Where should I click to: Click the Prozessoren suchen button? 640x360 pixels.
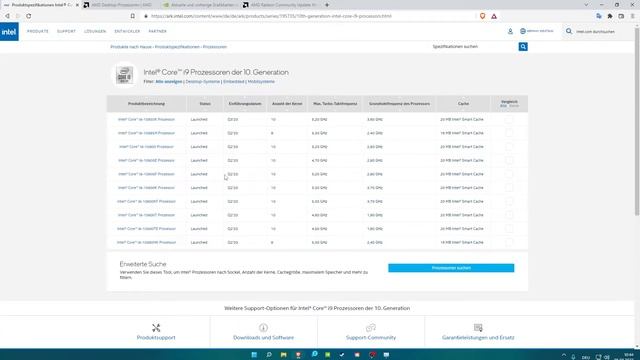tap(451, 268)
